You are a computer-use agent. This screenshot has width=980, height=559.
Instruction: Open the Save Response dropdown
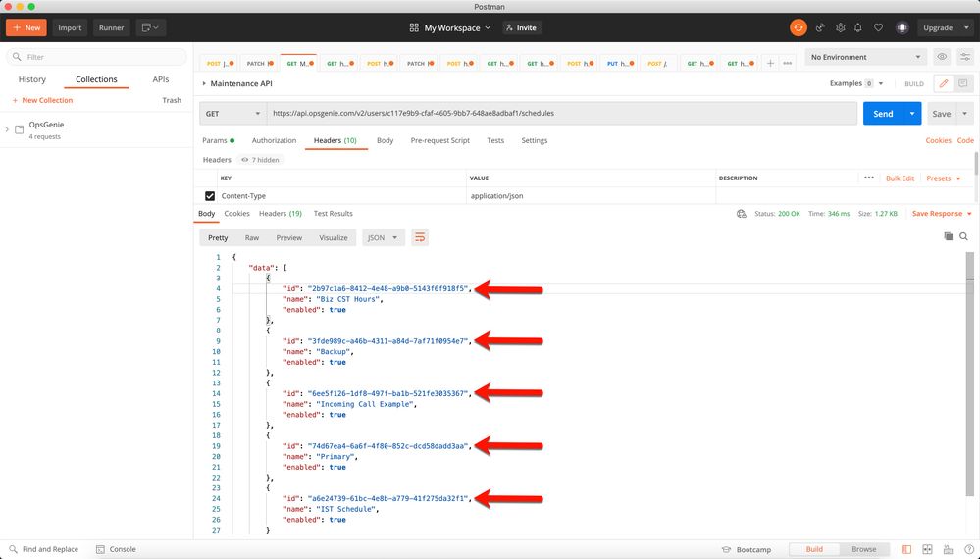pyautogui.click(x=942, y=214)
